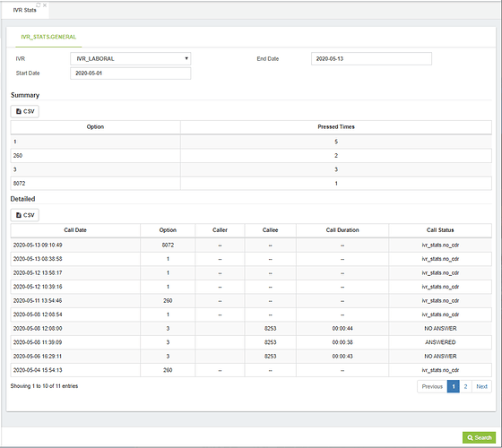502x448 pixels.
Task: Export Summary table via CSV button
Action: (x=25, y=111)
